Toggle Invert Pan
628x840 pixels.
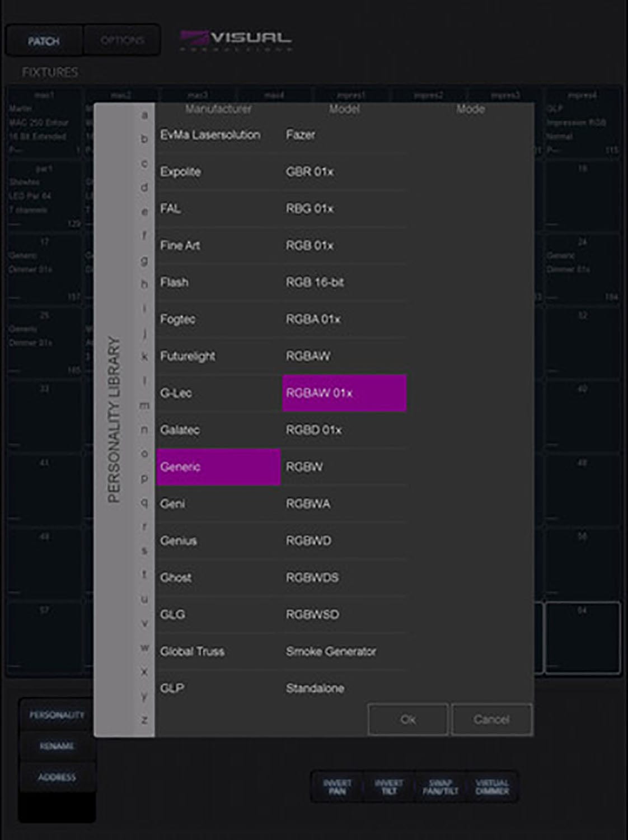pos(337,787)
